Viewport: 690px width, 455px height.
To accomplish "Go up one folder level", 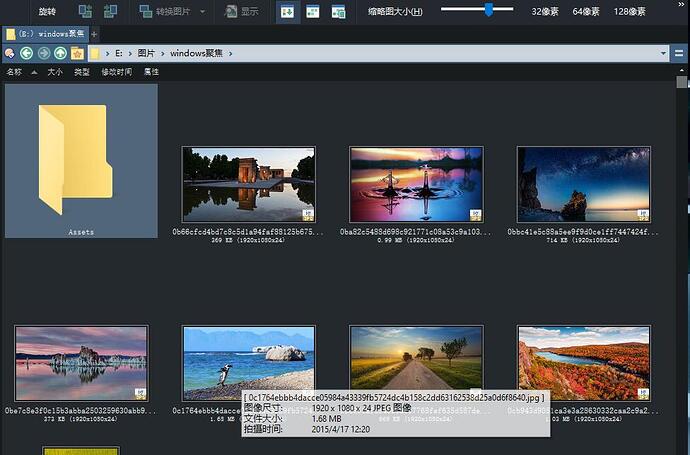I will [60, 53].
